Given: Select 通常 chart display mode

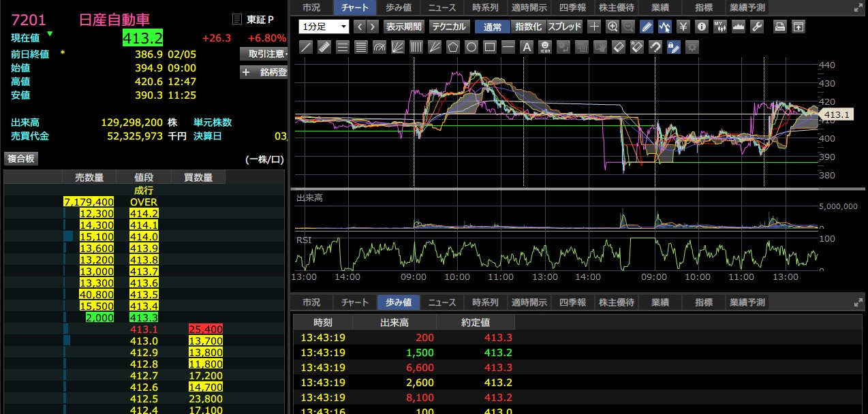Looking at the screenshot, I should point(493,27).
